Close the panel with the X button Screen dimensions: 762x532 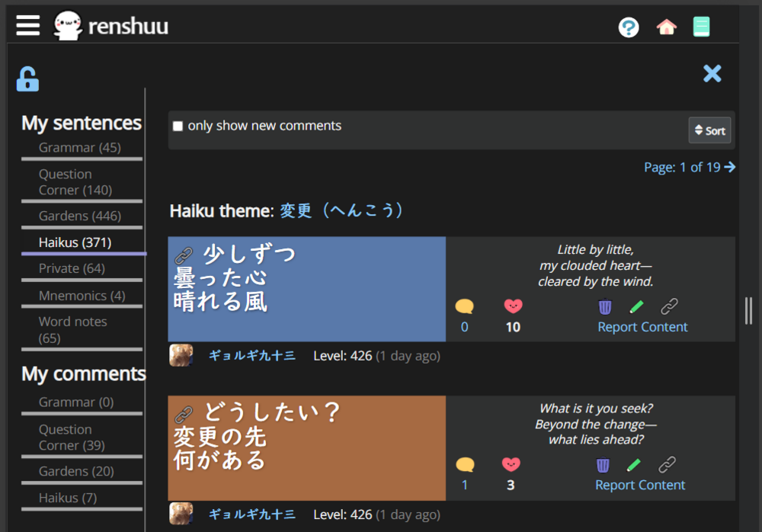(x=712, y=73)
